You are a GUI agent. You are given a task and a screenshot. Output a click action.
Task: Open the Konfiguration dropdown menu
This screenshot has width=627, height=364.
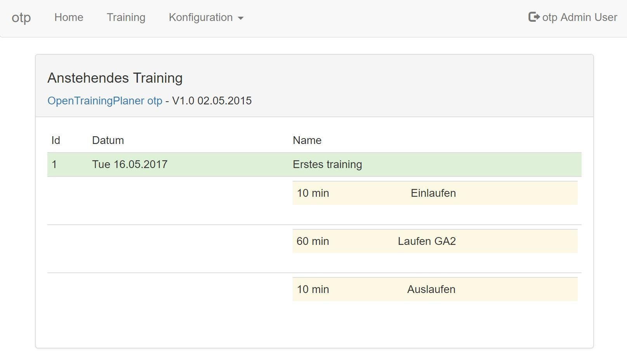201,17
